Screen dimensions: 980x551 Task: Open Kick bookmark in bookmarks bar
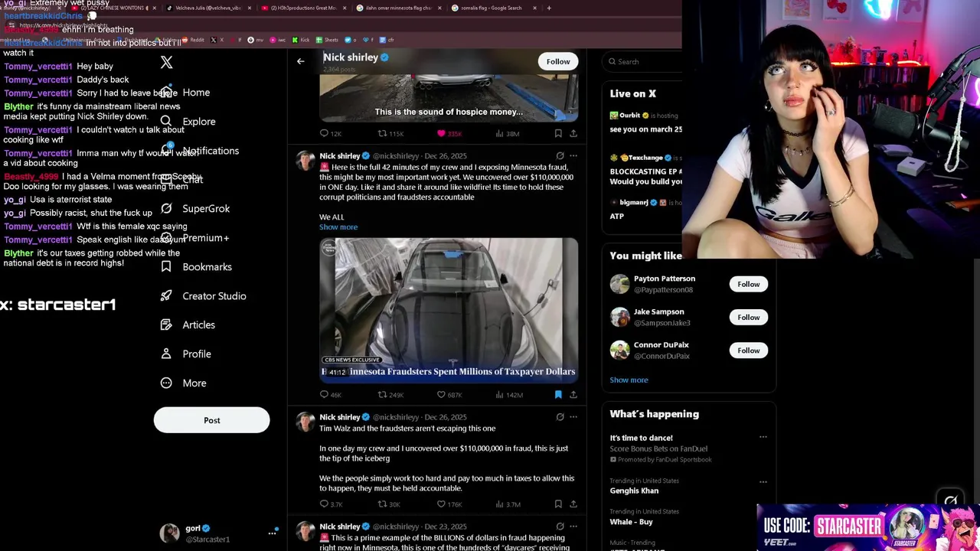tap(300, 40)
